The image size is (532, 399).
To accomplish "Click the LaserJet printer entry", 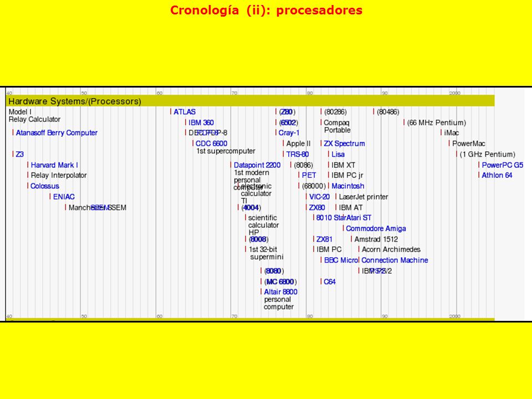I will [x=364, y=197].
